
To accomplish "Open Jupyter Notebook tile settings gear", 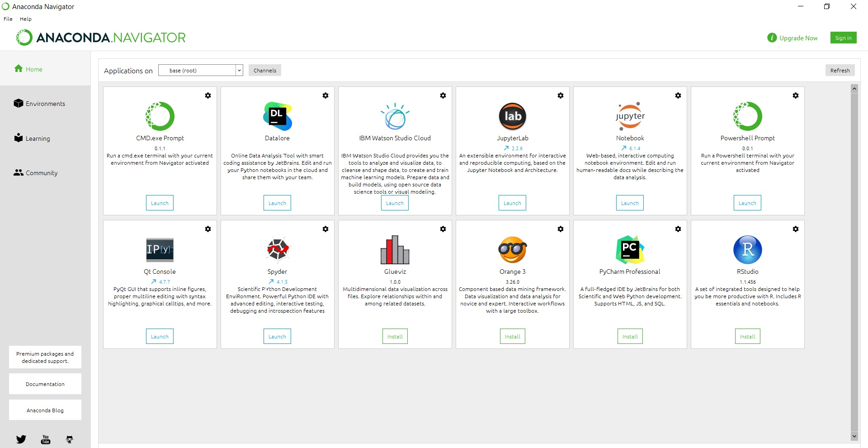I will click(678, 95).
